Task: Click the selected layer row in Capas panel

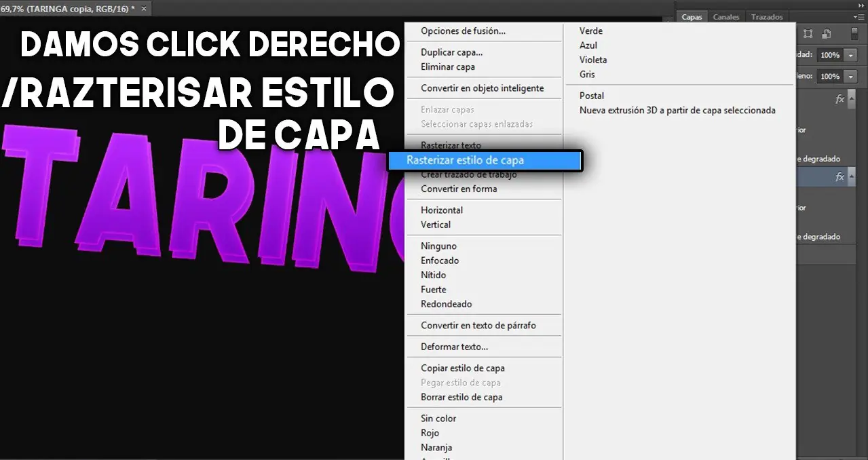Action: pos(826,177)
